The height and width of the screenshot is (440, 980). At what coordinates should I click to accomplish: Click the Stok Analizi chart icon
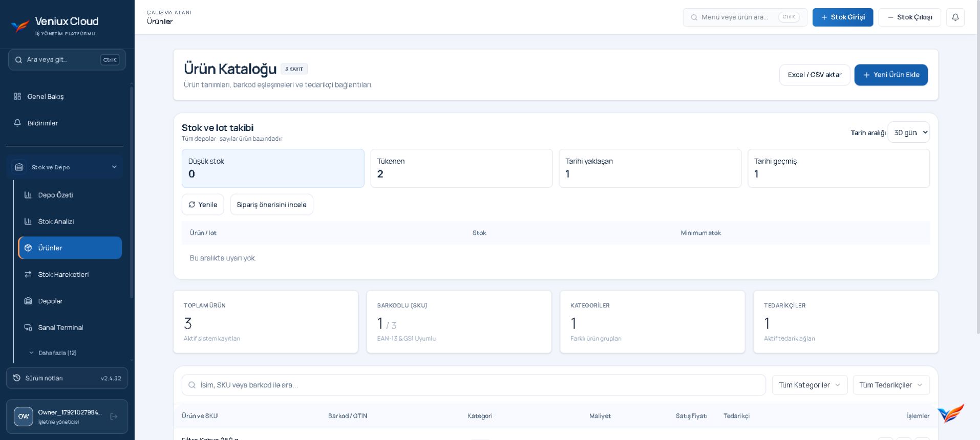point(28,222)
